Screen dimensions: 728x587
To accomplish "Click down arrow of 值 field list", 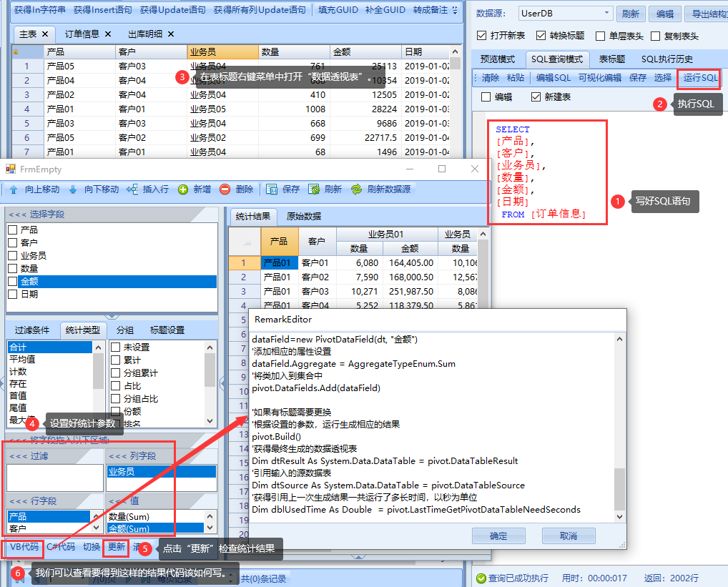I will pos(210,528).
